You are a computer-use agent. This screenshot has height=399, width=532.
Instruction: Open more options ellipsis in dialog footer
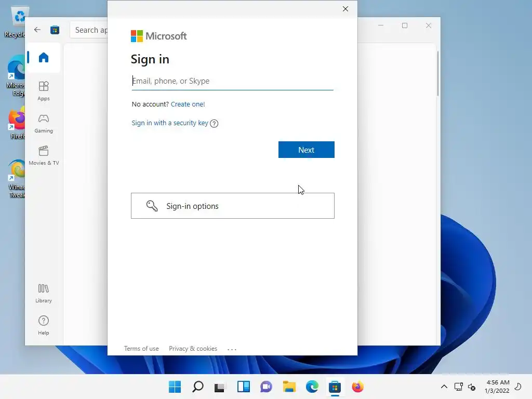232,349
